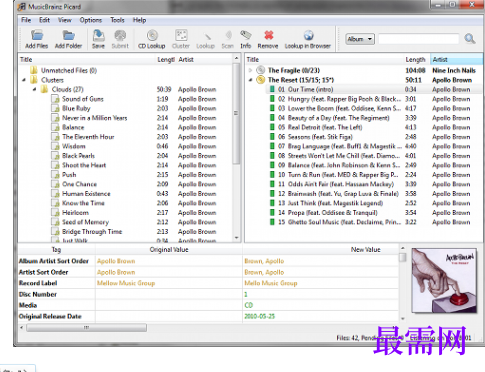Viewport: 485px width, 372px height.
Task: Click green status icon of 05 Real Detroit
Action: pos(272,127)
